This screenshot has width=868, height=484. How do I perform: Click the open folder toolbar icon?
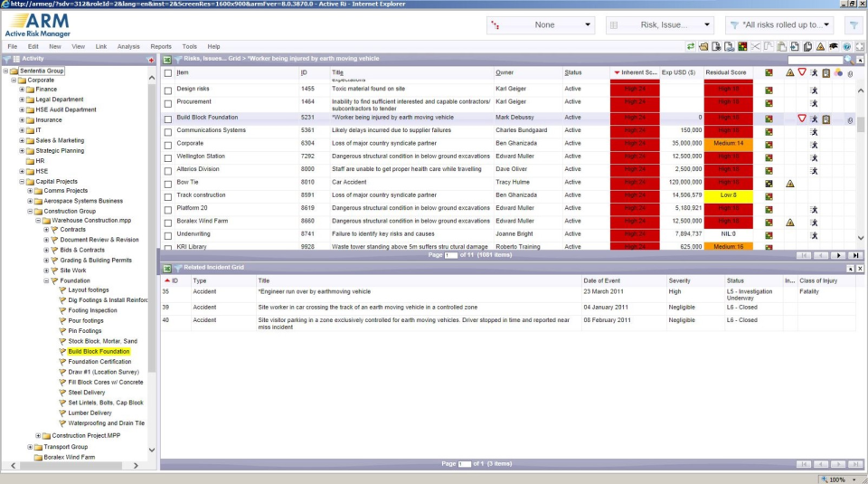coord(703,46)
